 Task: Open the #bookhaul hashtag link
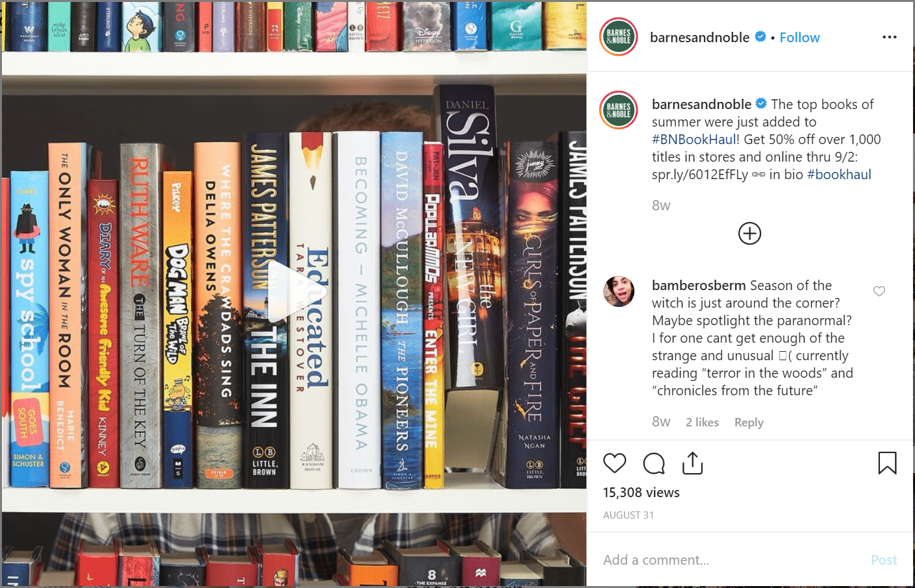click(839, 175)
